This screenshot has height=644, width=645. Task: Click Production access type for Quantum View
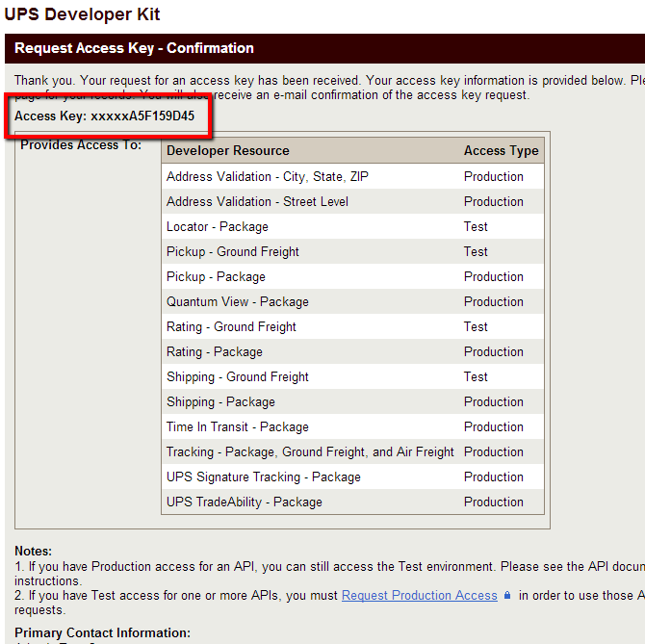(494, 302)
